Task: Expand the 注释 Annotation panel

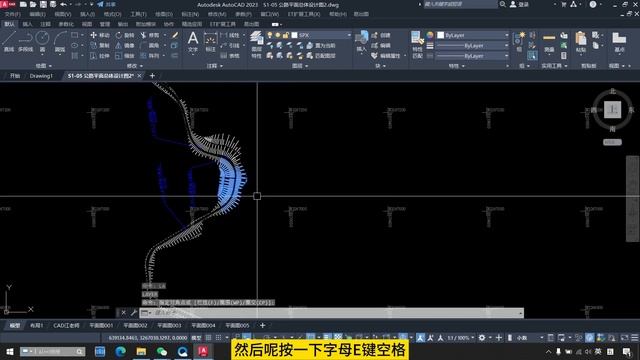Action: [x=214, y=66]
